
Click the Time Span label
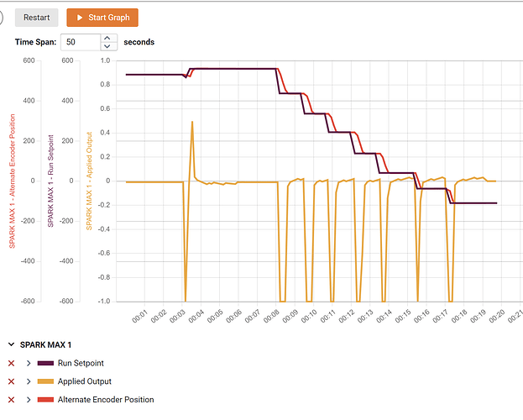tap(36, 42)
